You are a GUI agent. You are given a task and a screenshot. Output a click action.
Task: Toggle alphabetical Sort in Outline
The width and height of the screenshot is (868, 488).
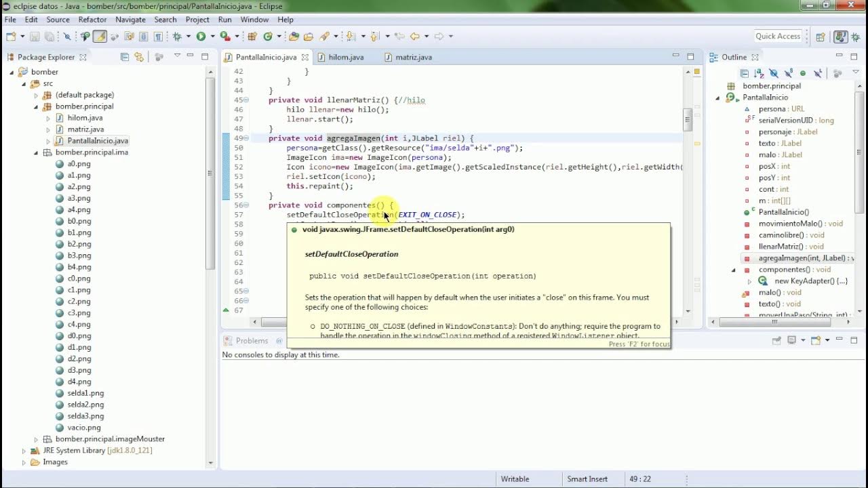[759, 73]
